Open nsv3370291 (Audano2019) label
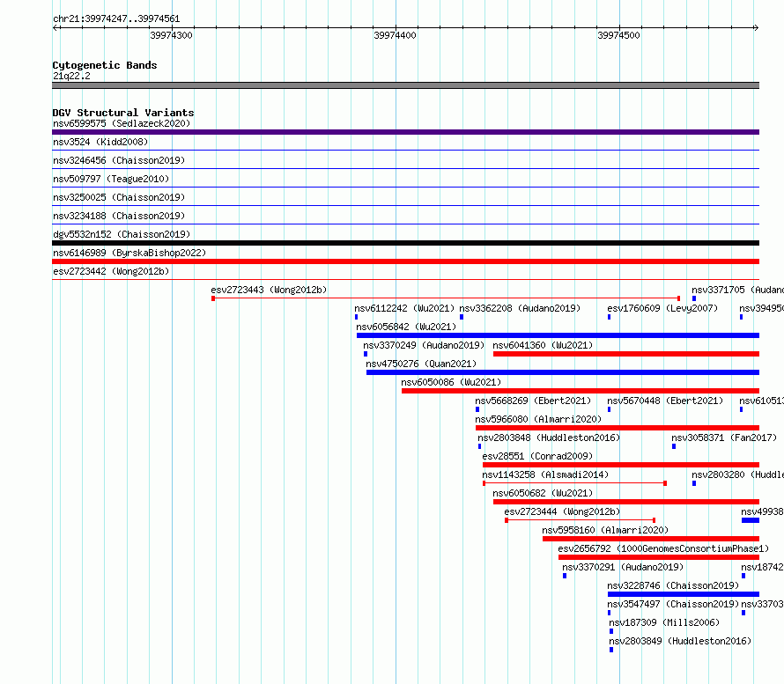 (623, 567)
